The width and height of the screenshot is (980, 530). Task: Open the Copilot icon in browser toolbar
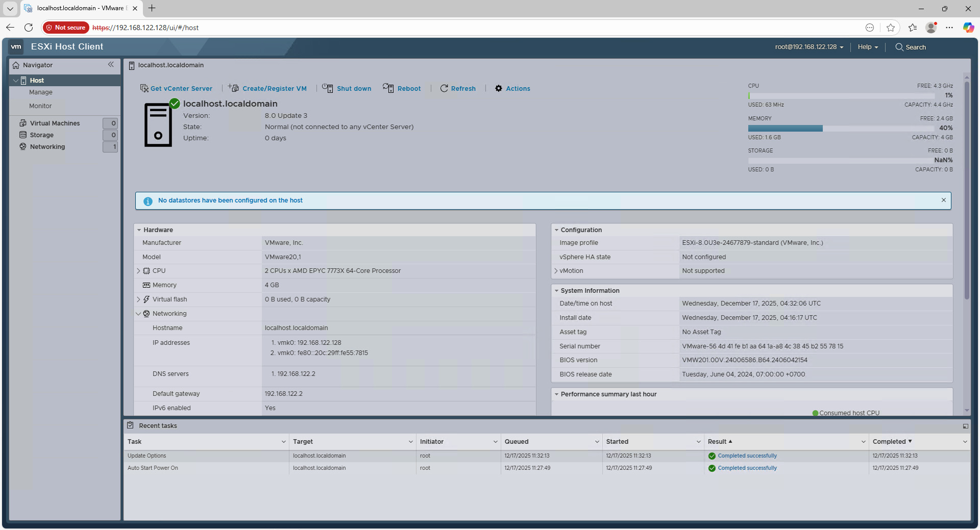click(x=968, y=28)
